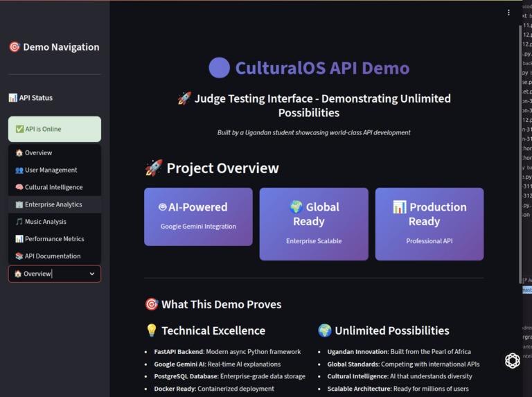
Task: Click the Built by a Ugandan student tagline
Action: coord(314,132)
